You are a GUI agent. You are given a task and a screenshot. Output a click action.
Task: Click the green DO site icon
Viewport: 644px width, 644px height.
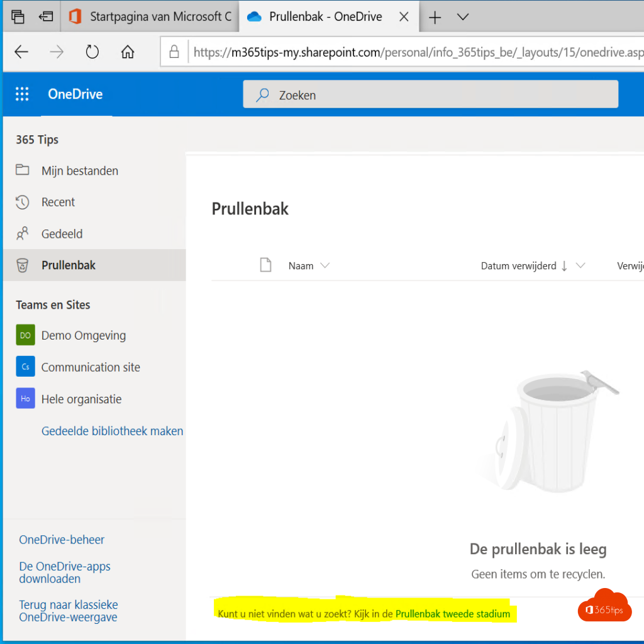25,335
